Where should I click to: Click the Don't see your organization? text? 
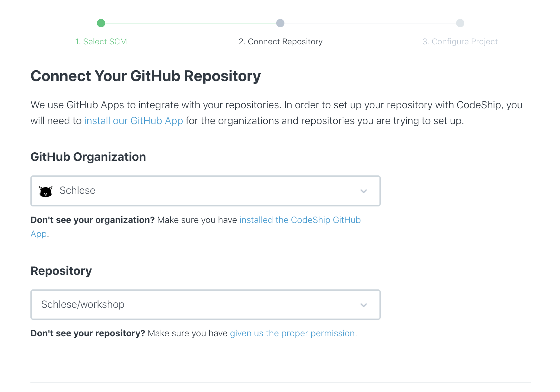(92, 220)
